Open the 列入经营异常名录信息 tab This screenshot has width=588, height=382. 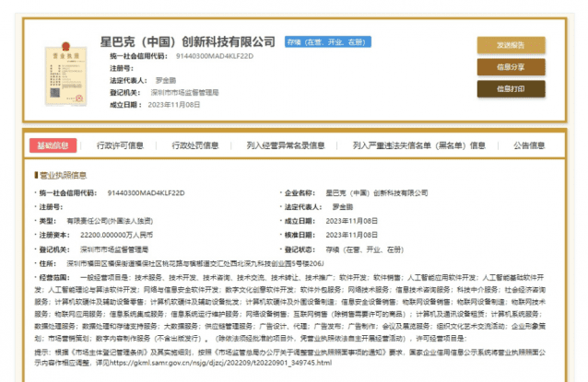286,145
